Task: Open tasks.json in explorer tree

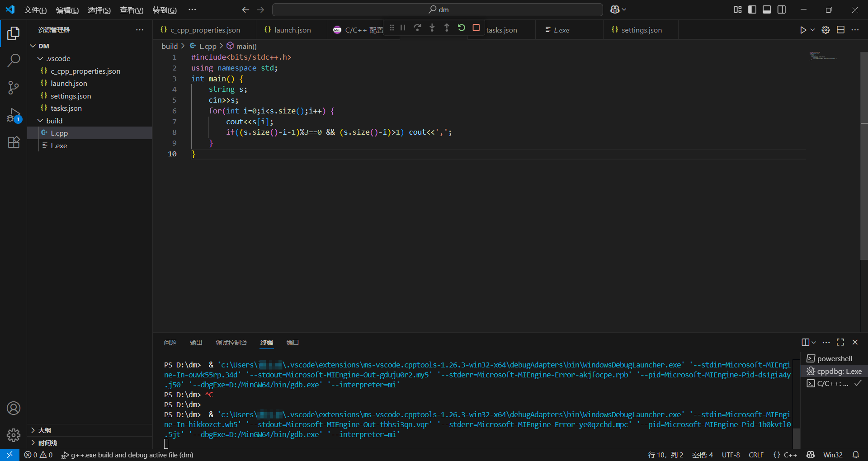Action: click(90, 108)
